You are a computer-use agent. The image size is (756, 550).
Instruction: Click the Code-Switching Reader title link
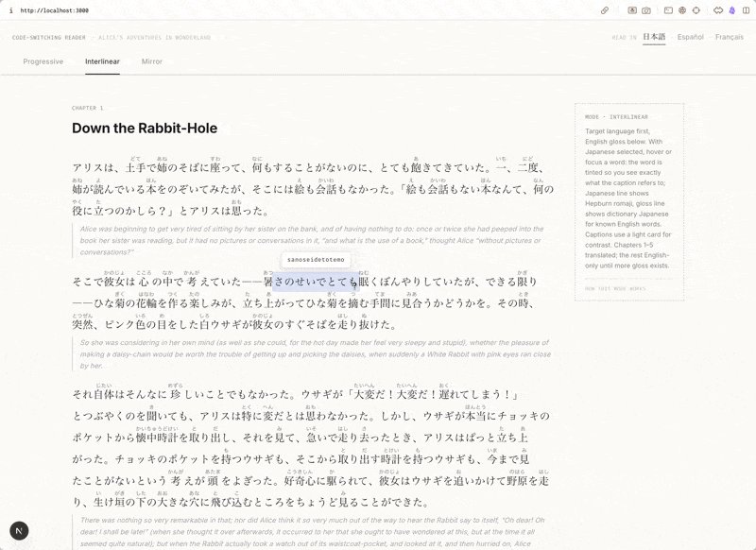pyautogui.click(x=49, y=38)
